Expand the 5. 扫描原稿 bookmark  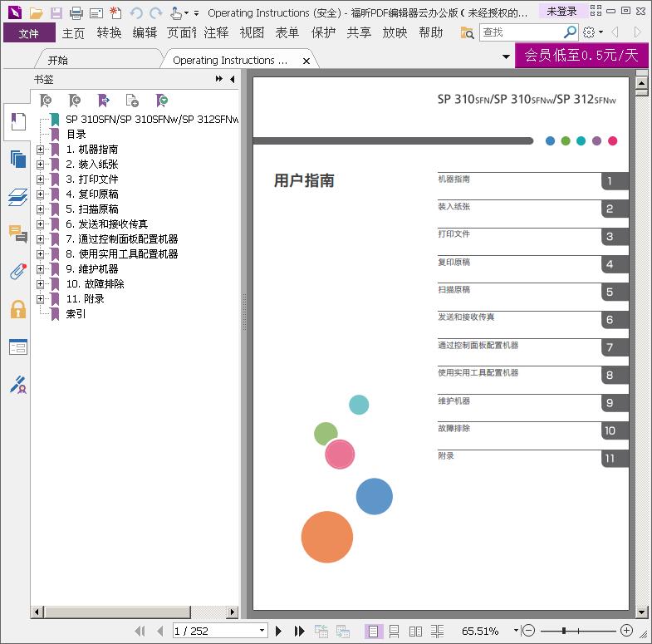click(41, 209)
